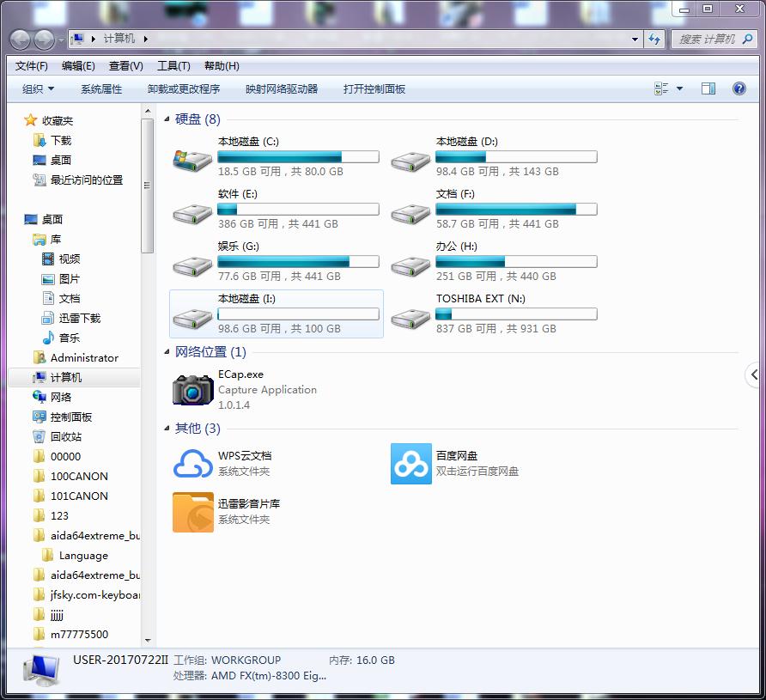Select the local disk I: drive icon
Screen dimensions: 766x700
(x=192, y=318)
